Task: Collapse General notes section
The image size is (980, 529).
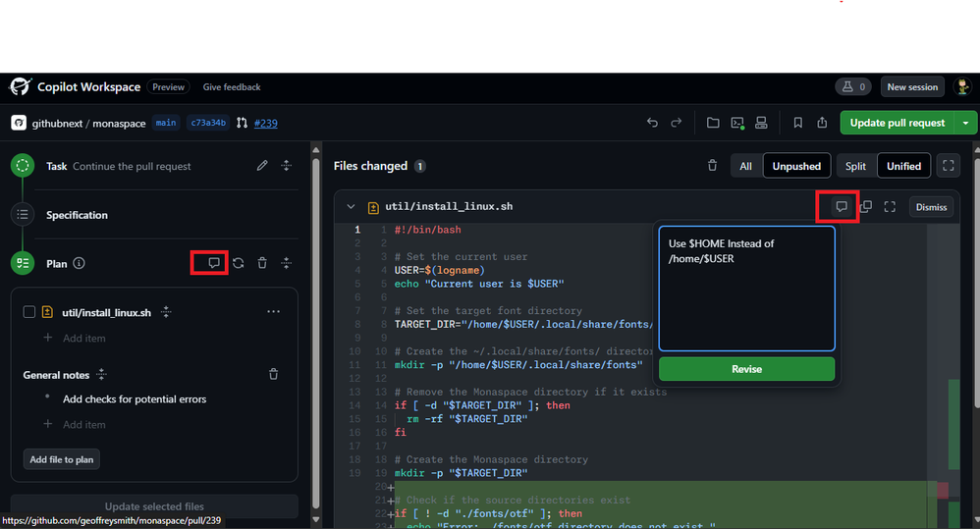Action: [102, 375]
